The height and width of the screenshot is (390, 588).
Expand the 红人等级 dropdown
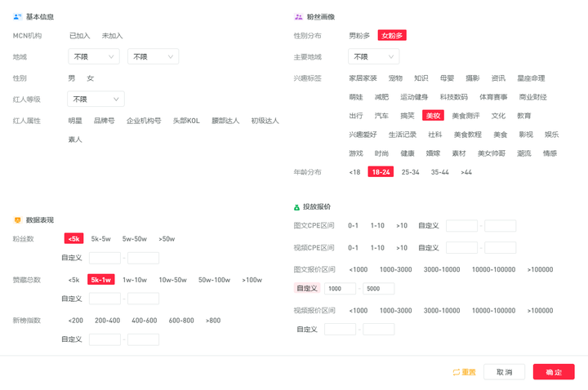(96, 99)
